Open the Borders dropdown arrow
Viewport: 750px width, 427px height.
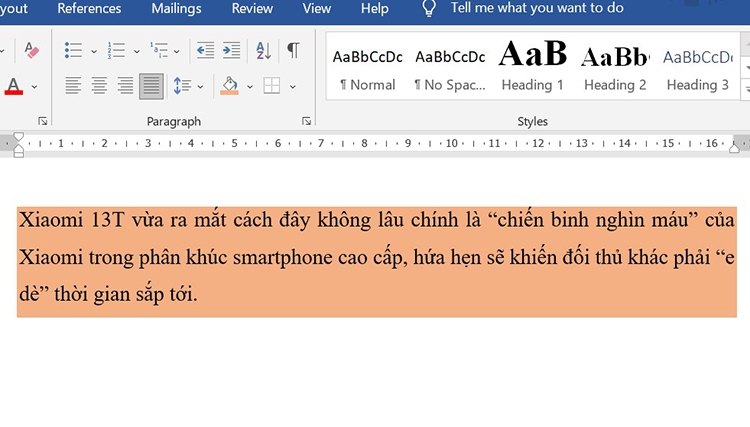(293, 87)
